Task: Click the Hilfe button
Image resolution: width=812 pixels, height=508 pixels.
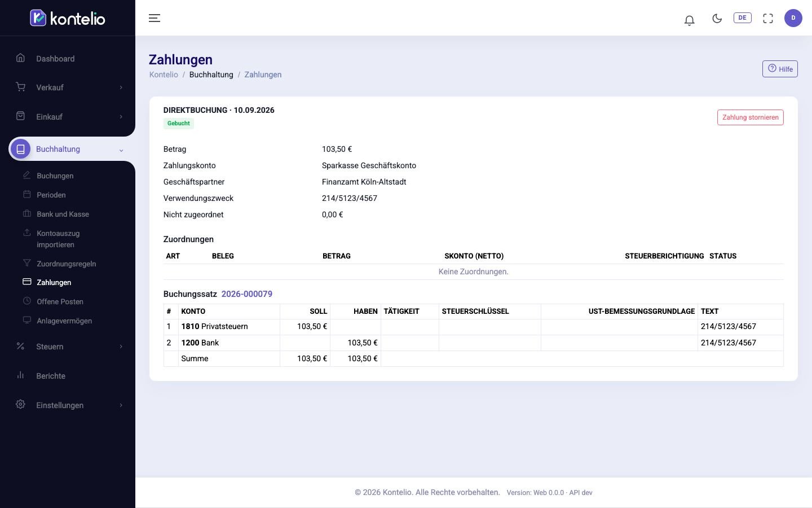Action: 780,69
